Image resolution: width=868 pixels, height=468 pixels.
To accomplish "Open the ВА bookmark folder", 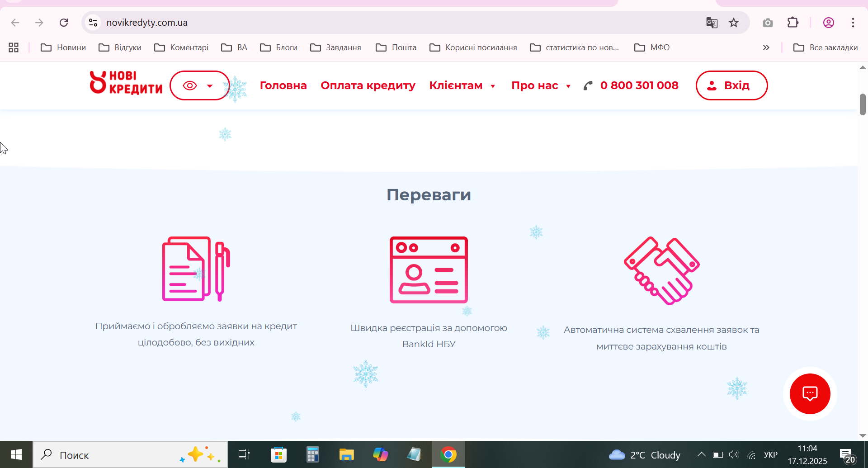I will pos(234,47).
